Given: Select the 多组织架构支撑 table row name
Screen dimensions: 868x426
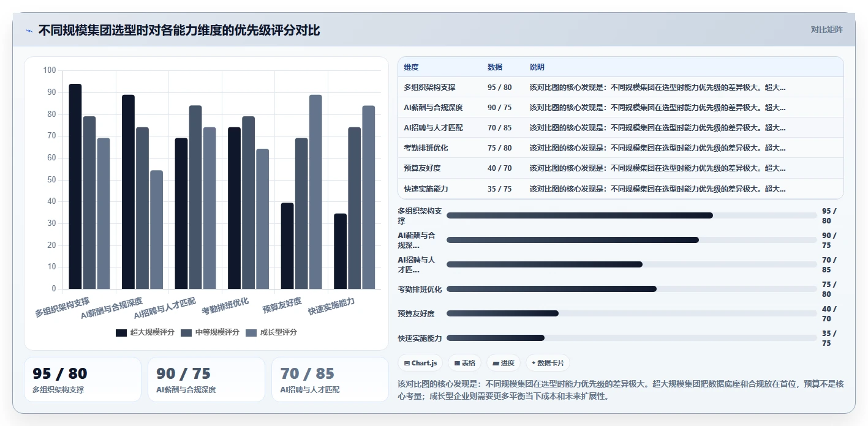Looking at the screenshot, I should (429, 88).
